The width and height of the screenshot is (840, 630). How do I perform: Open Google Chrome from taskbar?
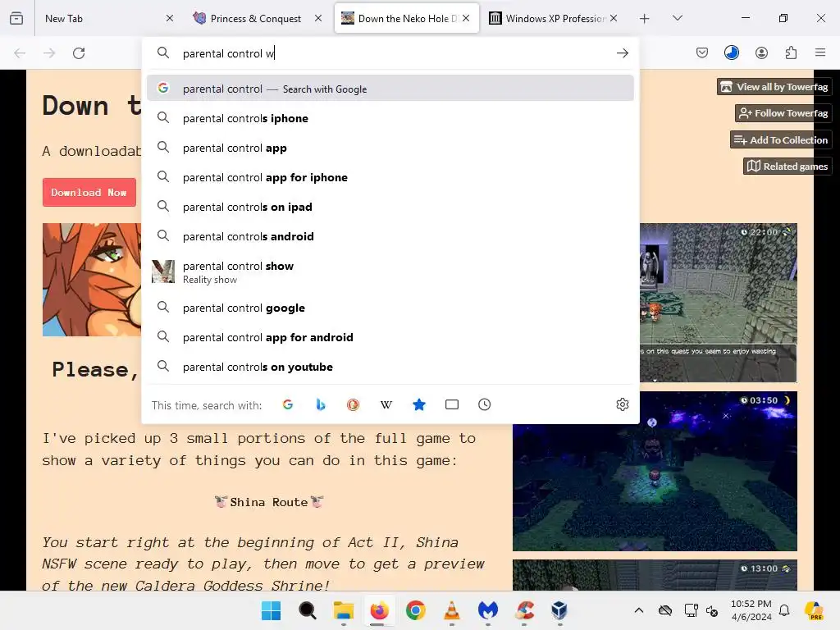[x=416, y=610]
